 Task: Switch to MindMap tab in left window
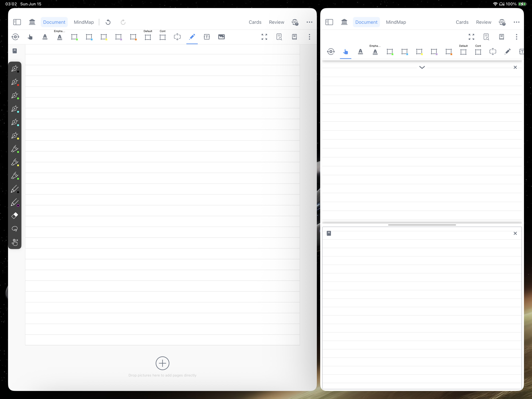[x=84, y=22]
